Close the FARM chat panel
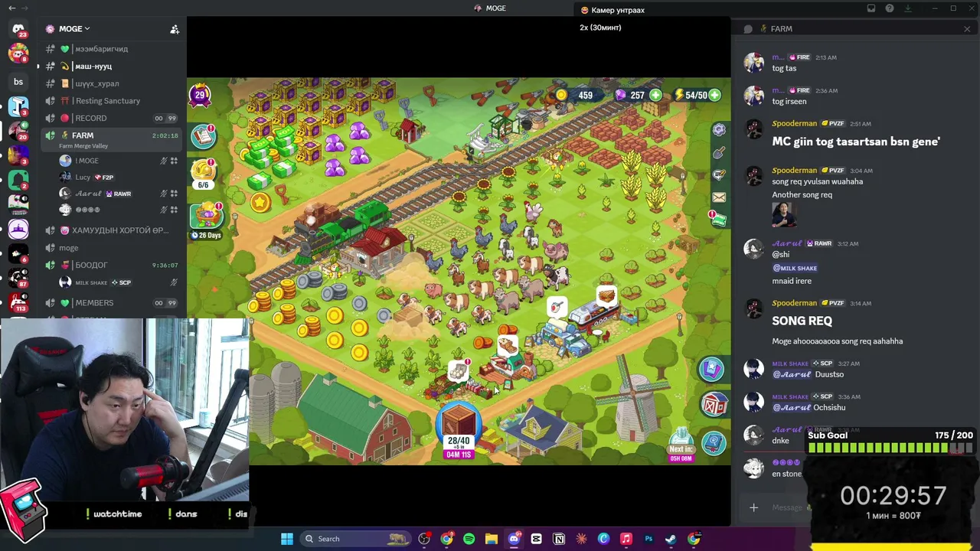This screenshot has width=980, height=551. click(967, 29)
